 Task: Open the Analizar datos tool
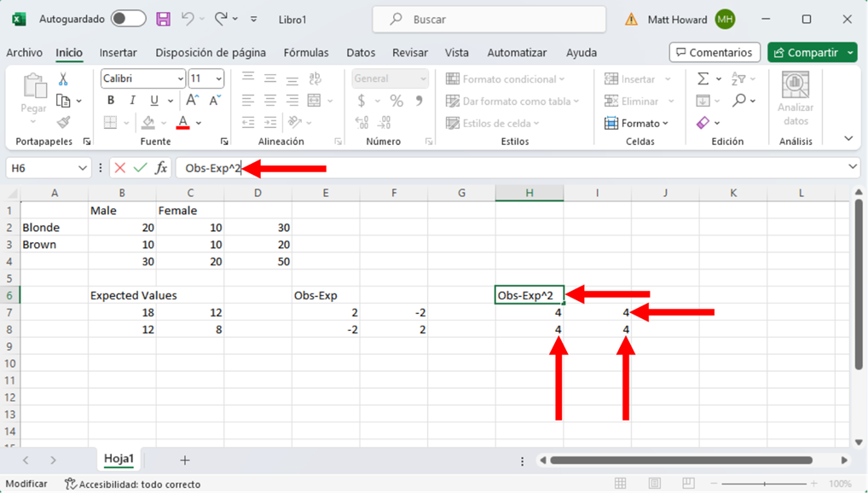coord(795,99)
